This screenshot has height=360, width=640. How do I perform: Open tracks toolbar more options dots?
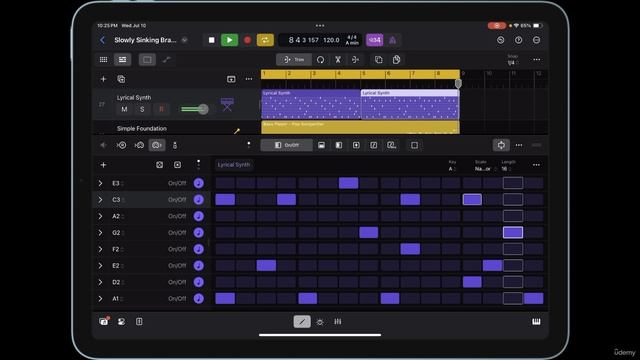[x=536, y=60]
